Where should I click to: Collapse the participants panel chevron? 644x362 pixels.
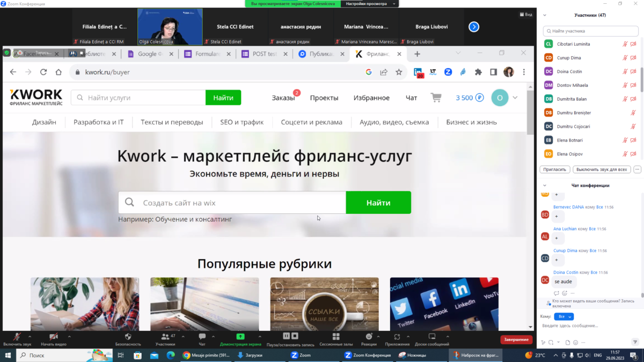545,15
